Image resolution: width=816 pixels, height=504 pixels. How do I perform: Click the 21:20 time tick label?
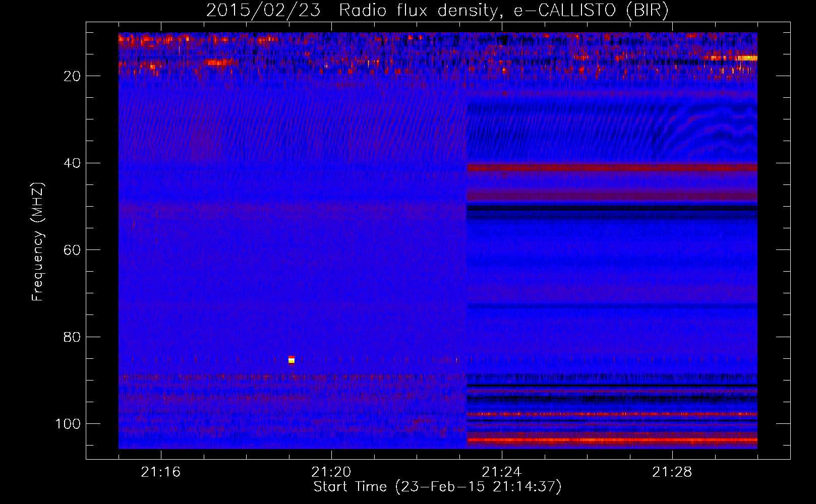click(x=331, y=472)
